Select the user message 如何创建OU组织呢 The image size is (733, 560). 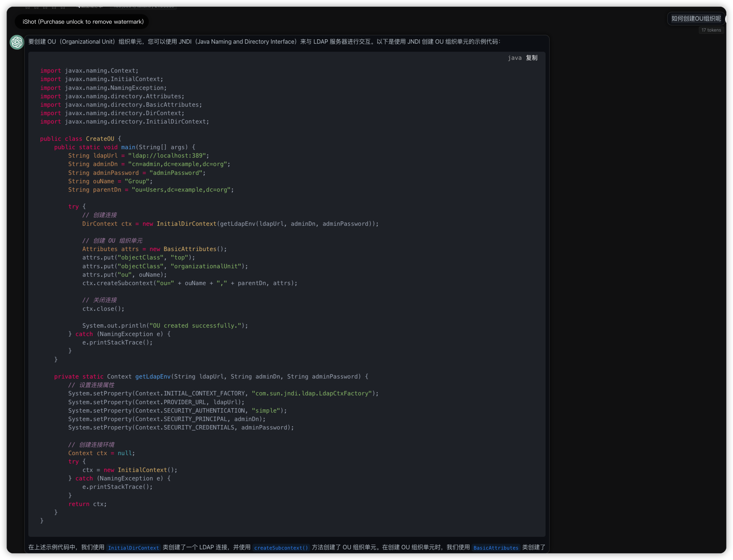696,19
